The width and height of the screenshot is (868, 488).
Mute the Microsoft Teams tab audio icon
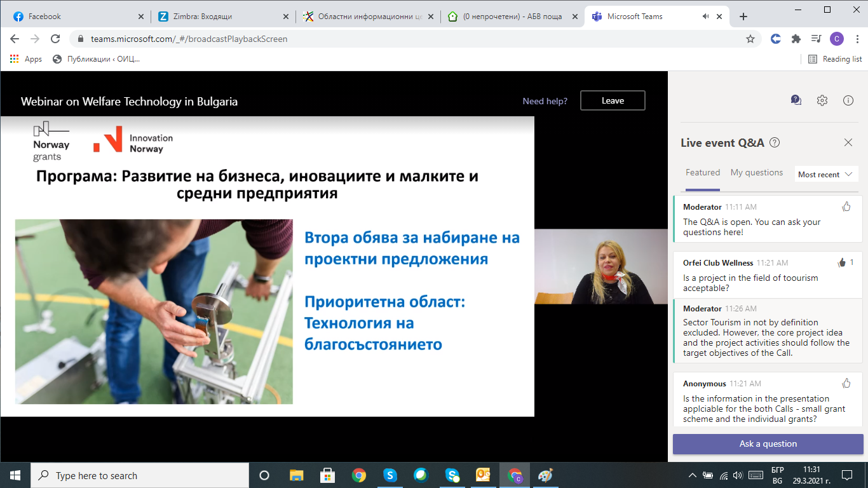click(705, 17)
